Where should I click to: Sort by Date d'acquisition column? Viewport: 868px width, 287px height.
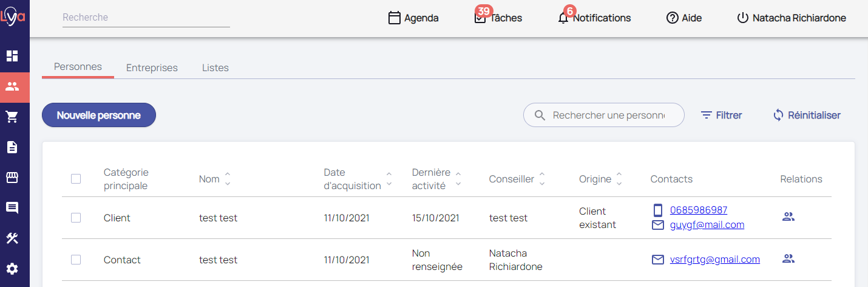[389, 179]
